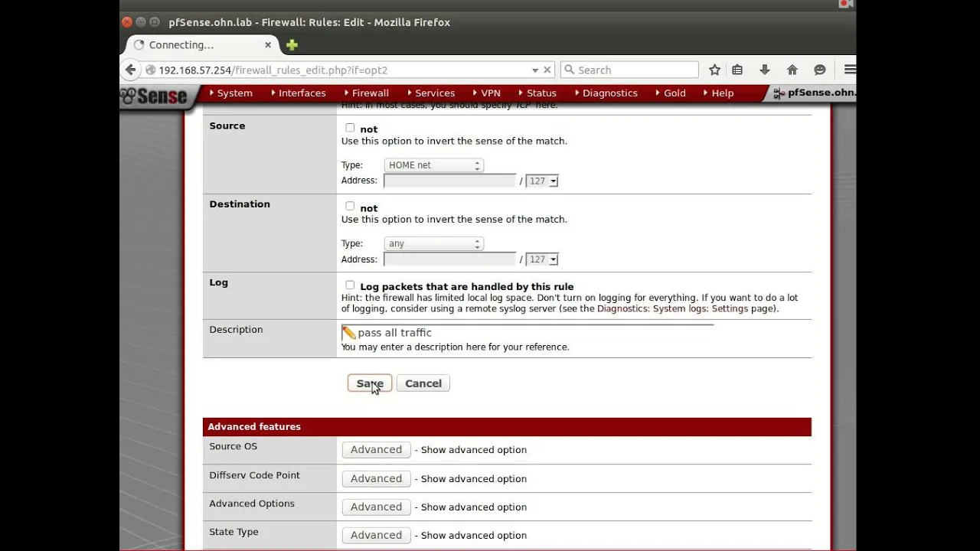This screenshot has height=551, width=980.
Task: Close the Connecting tab
Action: click(268, 45)
